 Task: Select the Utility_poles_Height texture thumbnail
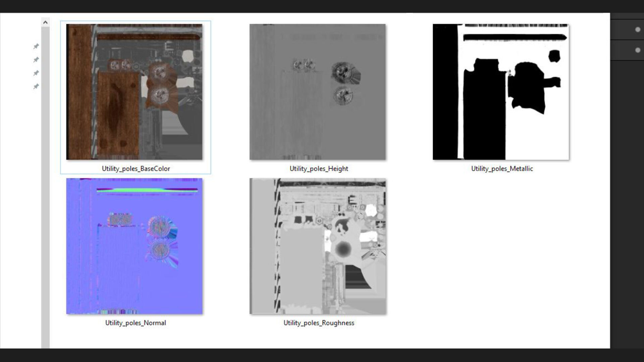click(317, 92)
